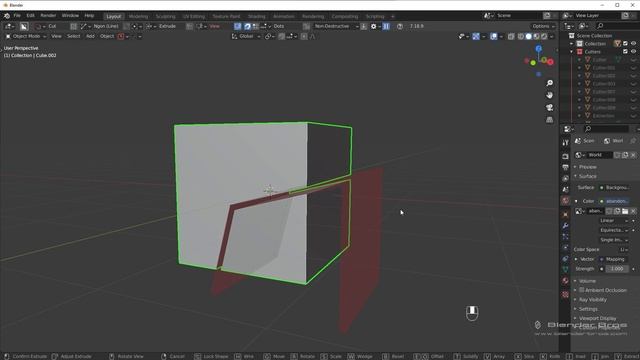
Task: Open the Window menu
Action: coord(70,16)
